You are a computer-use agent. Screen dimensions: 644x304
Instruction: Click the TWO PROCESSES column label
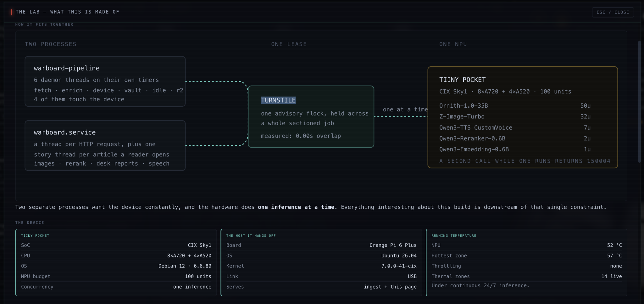(51, 44)
